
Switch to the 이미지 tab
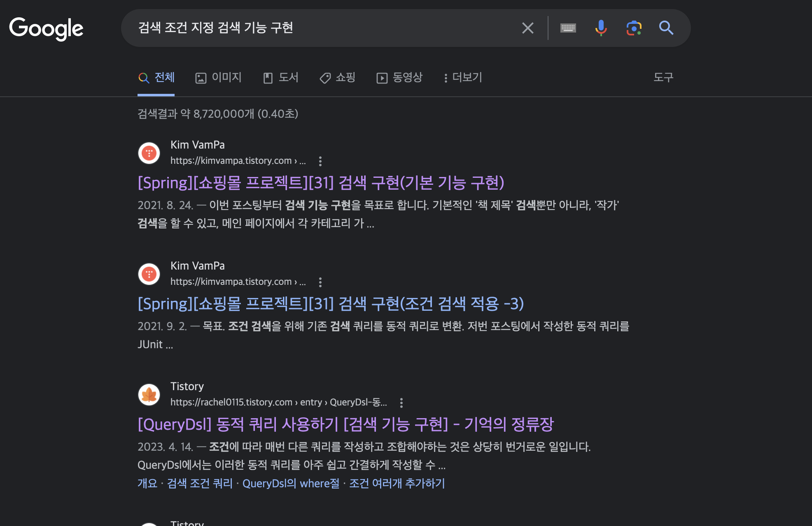(218, 77)
